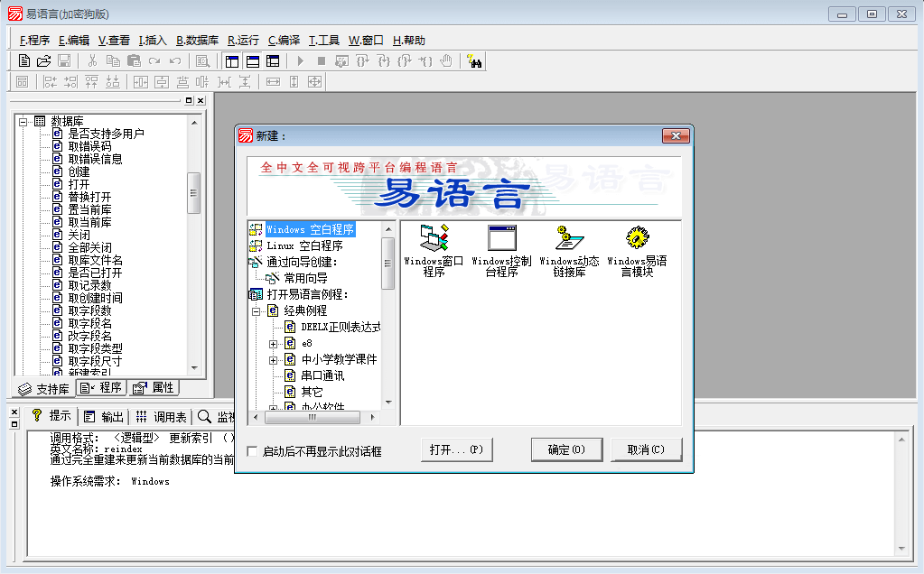Click the dialog tree vertical scrollbar thumb

[x=387, y=264]
